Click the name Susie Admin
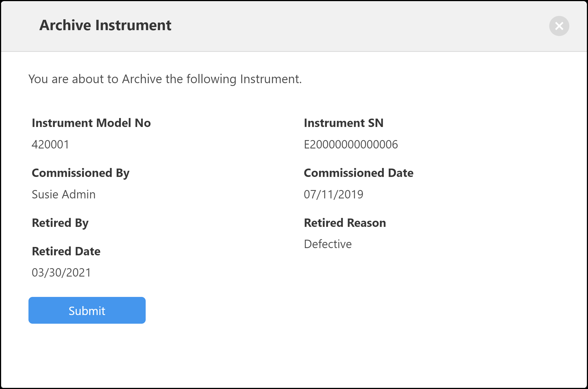The height and width of the screenshot is (389, 588). (x=64, y=194)
